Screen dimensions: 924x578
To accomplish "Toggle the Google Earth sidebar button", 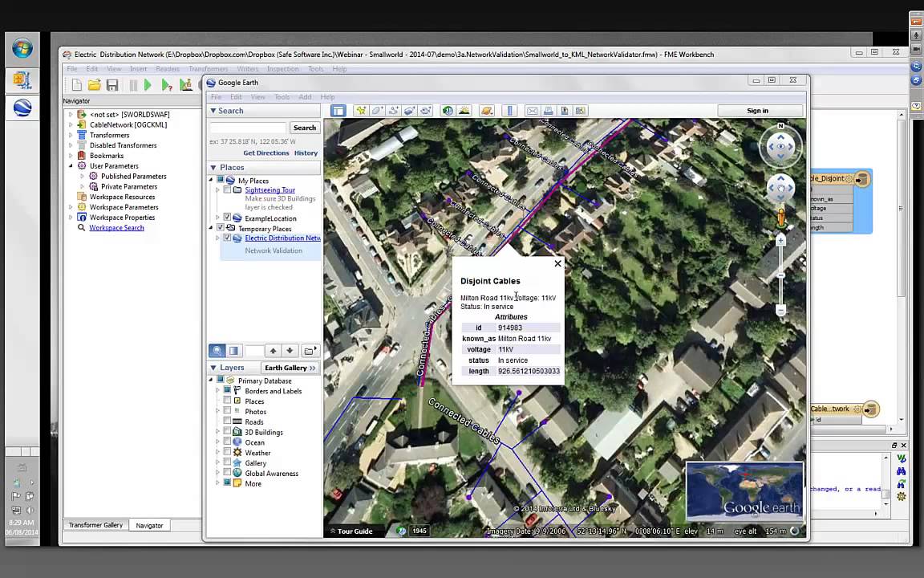I will pyautogui.click(x=338, y=111).
